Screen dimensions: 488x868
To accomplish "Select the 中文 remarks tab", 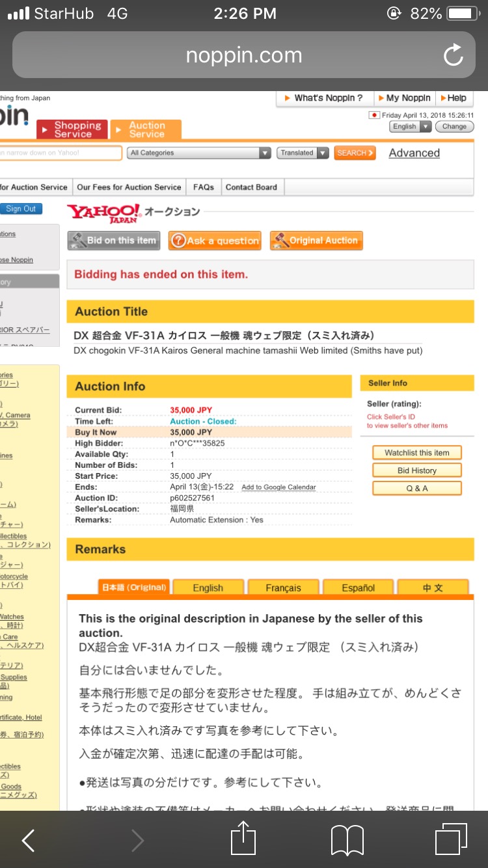I will 433,587.
